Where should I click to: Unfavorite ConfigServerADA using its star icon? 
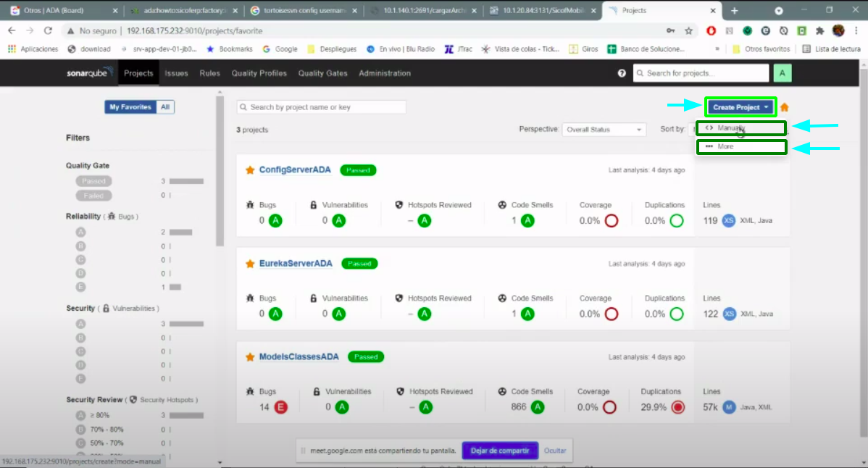pyautogui.click(x=250, y=170)
